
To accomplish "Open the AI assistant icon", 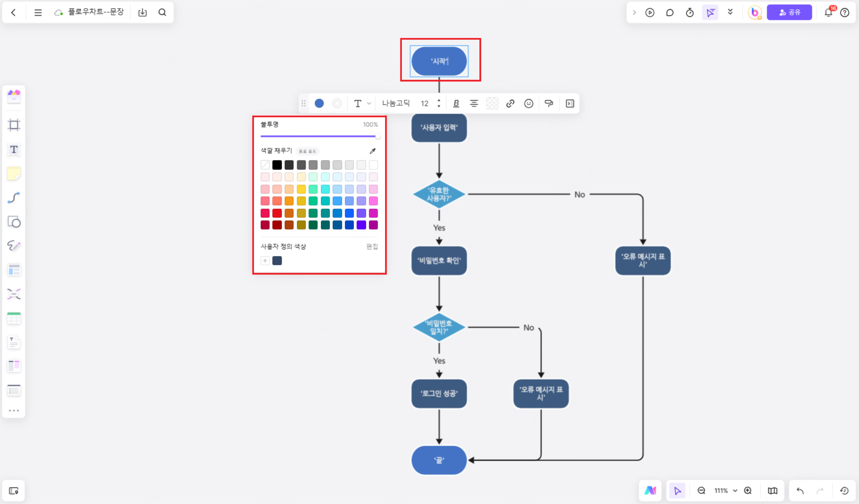I will point(650,491).
